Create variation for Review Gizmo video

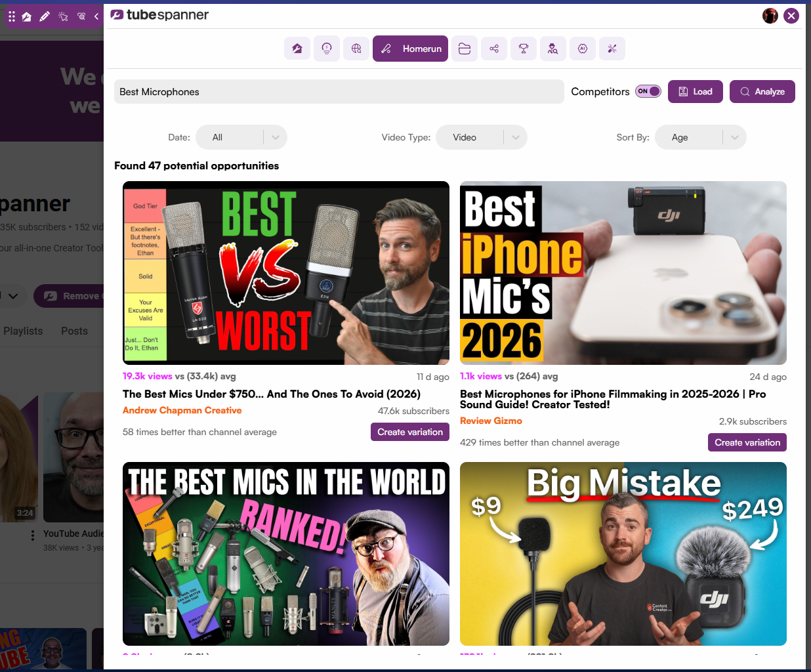click(x=747, y=442)
